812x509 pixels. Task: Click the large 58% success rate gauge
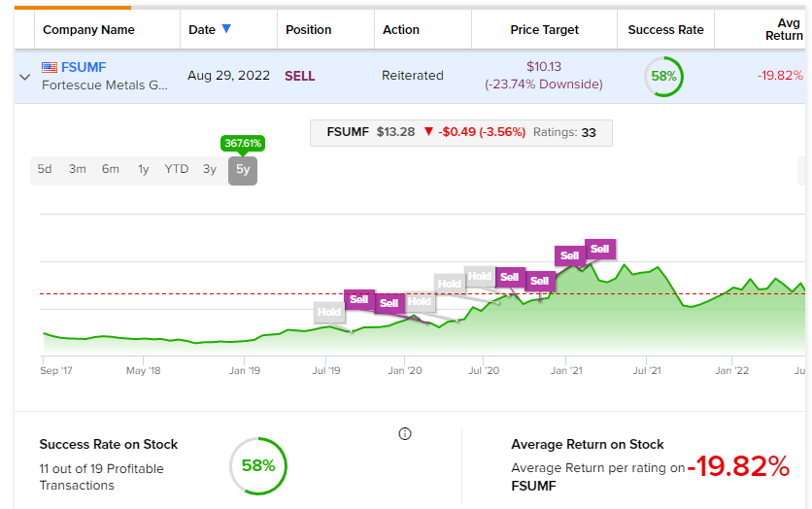click(x=257, y=465)
